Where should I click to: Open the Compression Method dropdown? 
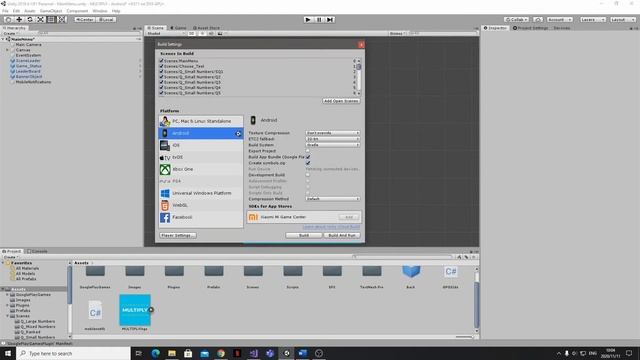[333, 199]
